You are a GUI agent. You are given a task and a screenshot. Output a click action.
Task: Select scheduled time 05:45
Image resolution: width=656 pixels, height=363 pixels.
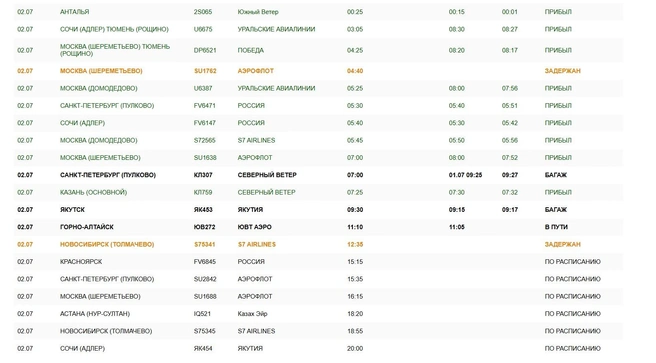point(355,141)
